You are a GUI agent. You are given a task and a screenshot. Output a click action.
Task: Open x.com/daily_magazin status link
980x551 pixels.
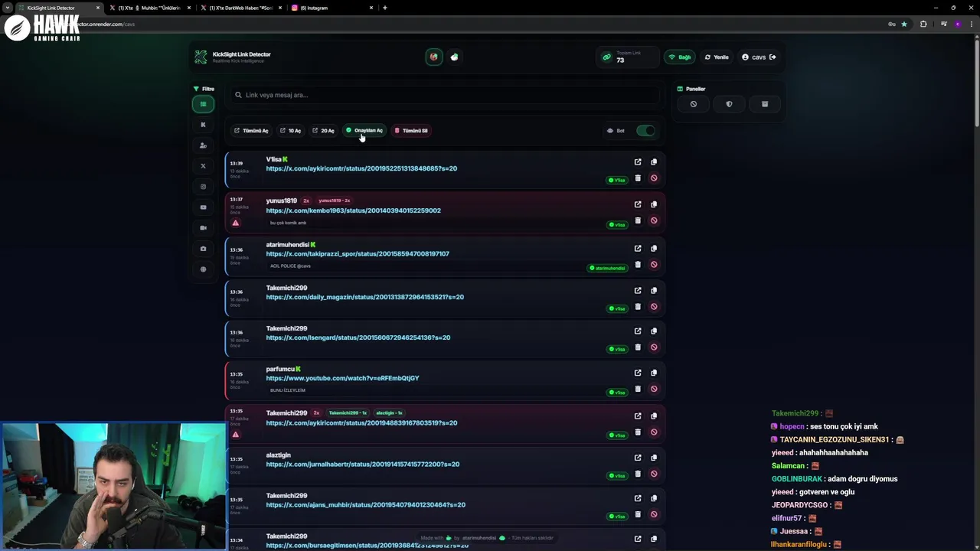(x=364, y=297)
